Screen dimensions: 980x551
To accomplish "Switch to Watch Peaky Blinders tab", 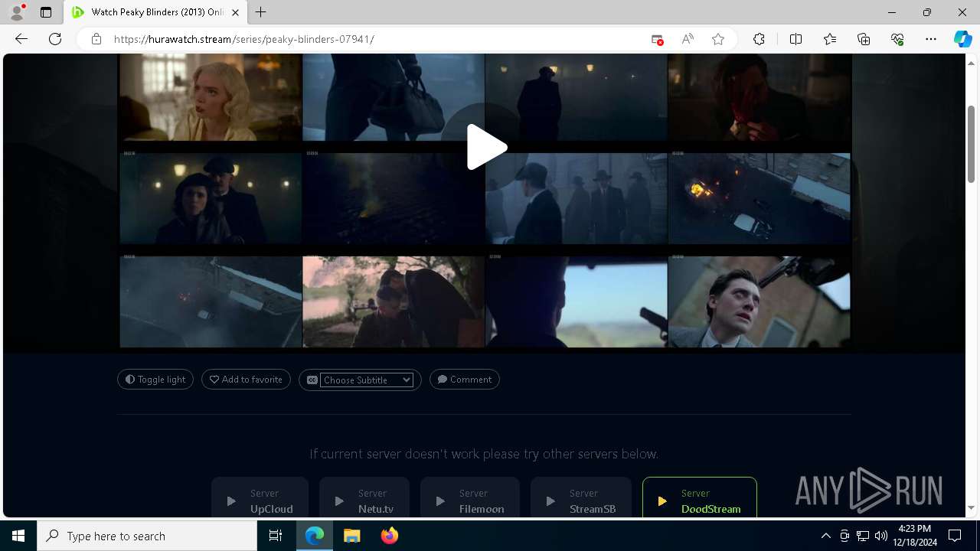I will [x=155, y=12].
